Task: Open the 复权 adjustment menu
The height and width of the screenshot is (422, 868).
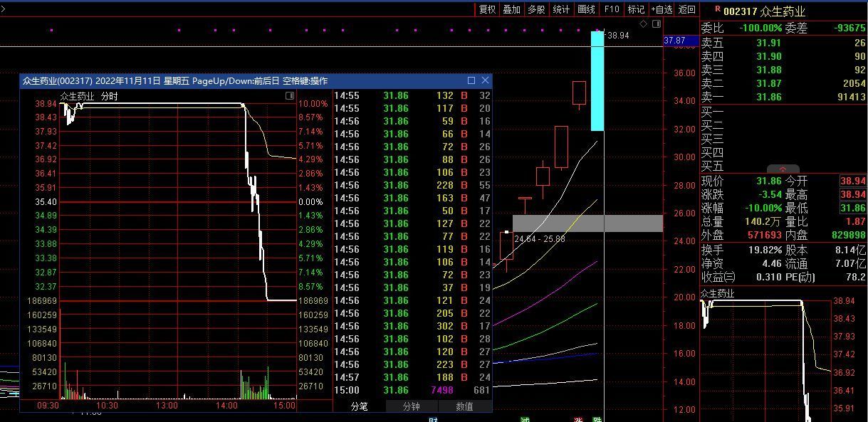Action: 487,9
